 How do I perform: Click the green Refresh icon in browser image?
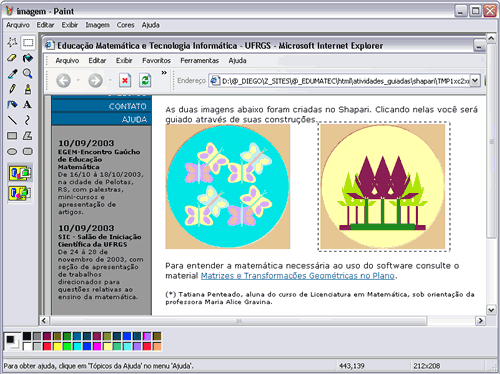145,80
